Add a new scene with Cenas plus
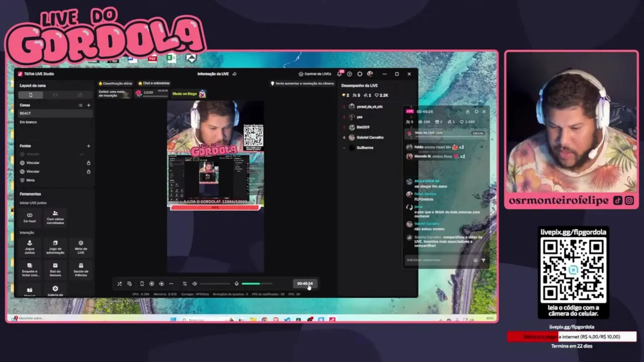The width and height of the screenshot is (644, 362). click(x=89, y=105)
